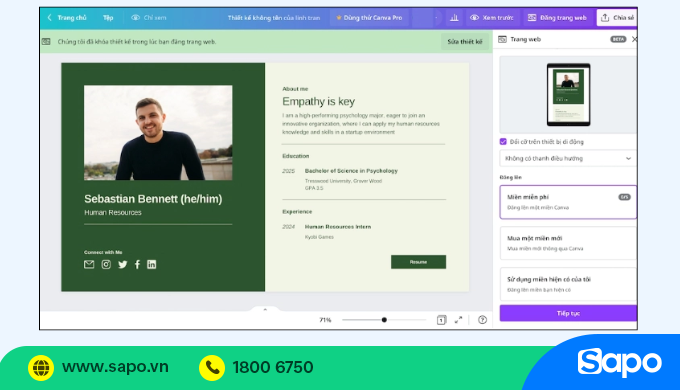Click the mobile preview thumbnail
680x390 pixels.
(x=568, y=95)
